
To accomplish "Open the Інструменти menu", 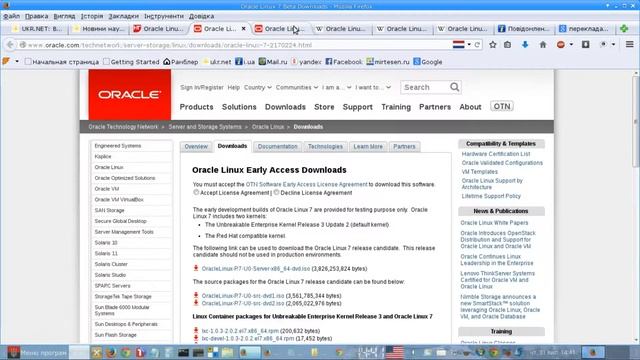I will pyautogui.click(x=164, y=16).
